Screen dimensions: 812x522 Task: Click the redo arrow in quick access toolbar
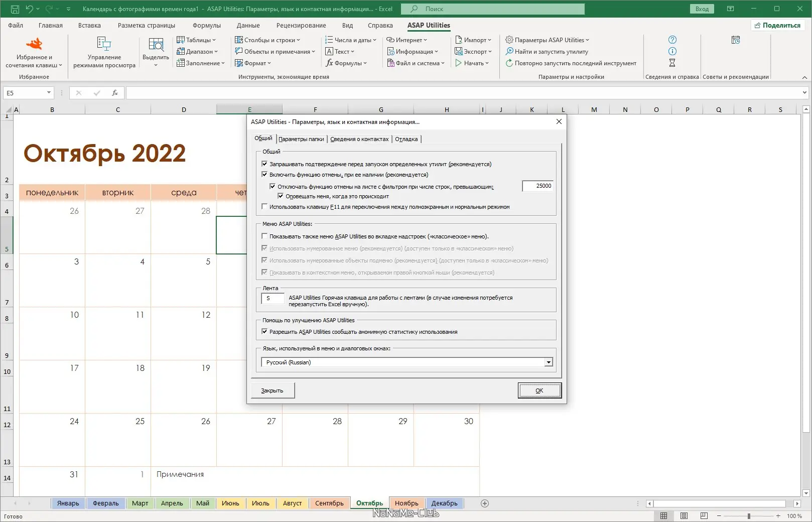tap(49, 9)
